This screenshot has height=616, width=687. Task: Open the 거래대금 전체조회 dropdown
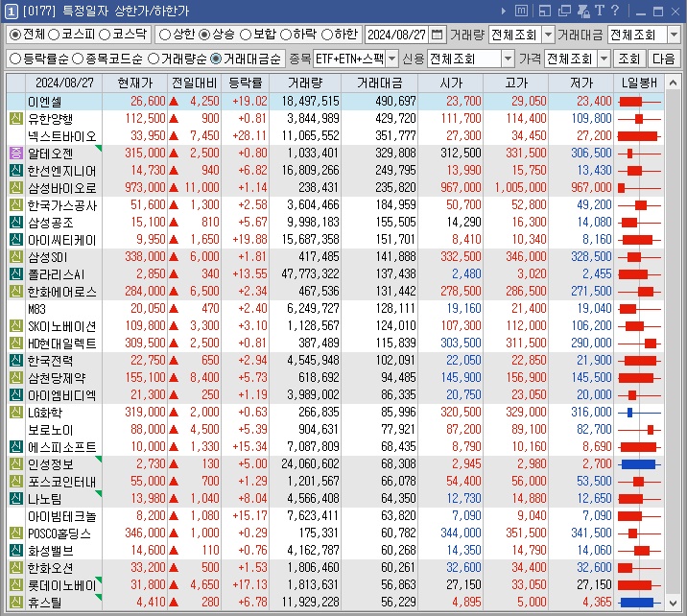(674, 35)
